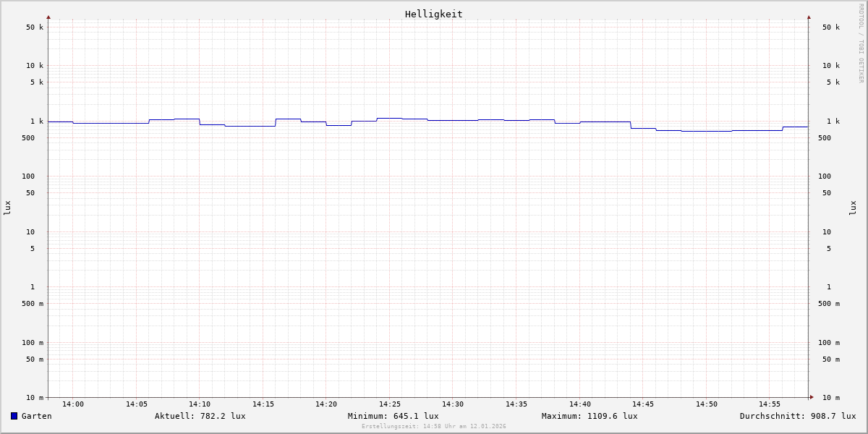Screen dimensions: 868x434
Task: Click the 14:40 time axis label
Action: point(579,404)
